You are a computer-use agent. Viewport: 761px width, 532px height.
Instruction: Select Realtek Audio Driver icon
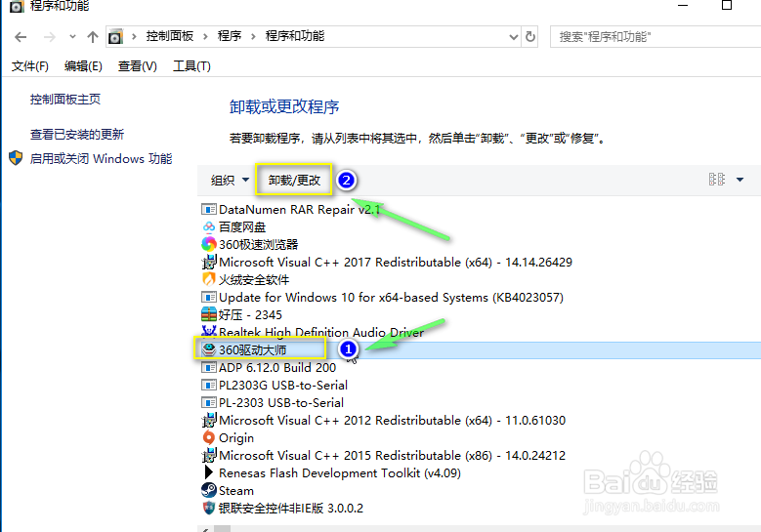[x=209, y=332]
